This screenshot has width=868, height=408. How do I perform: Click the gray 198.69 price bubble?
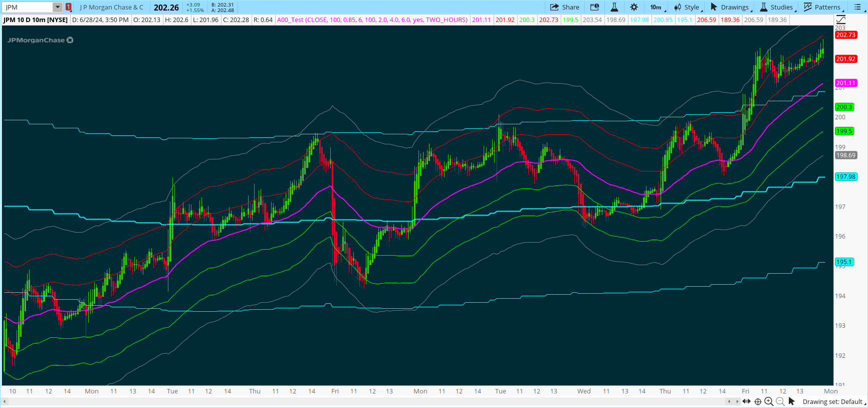click(846, 155)
